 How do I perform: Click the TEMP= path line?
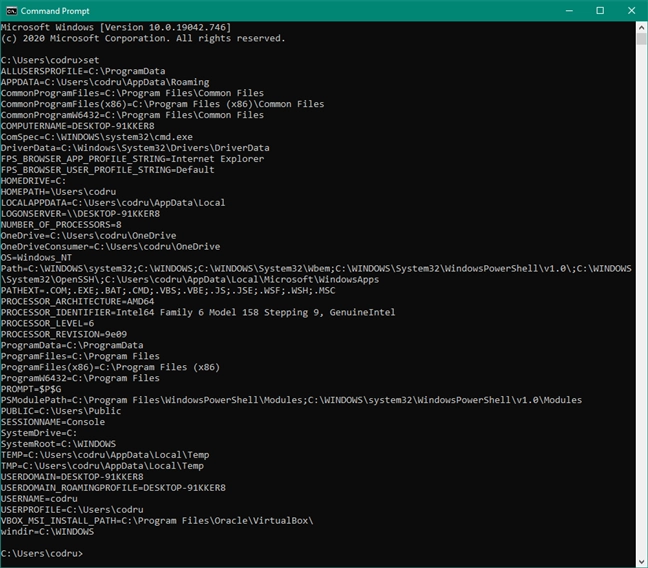coord(105,455)
